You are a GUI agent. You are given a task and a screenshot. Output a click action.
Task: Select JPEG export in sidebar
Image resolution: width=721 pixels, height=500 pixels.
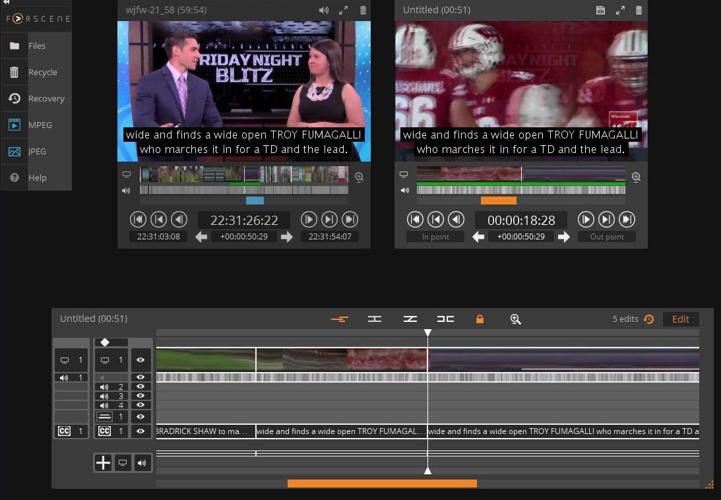click(x=36, y=151)
